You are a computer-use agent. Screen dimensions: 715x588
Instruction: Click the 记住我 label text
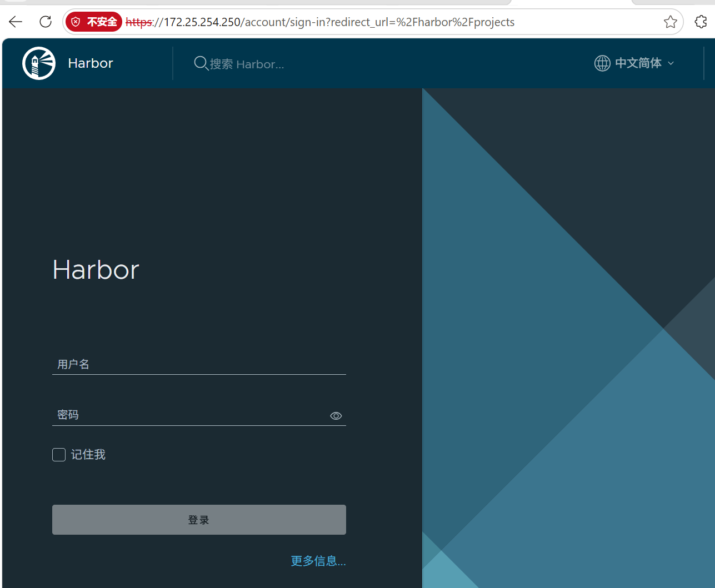(88, 455)
